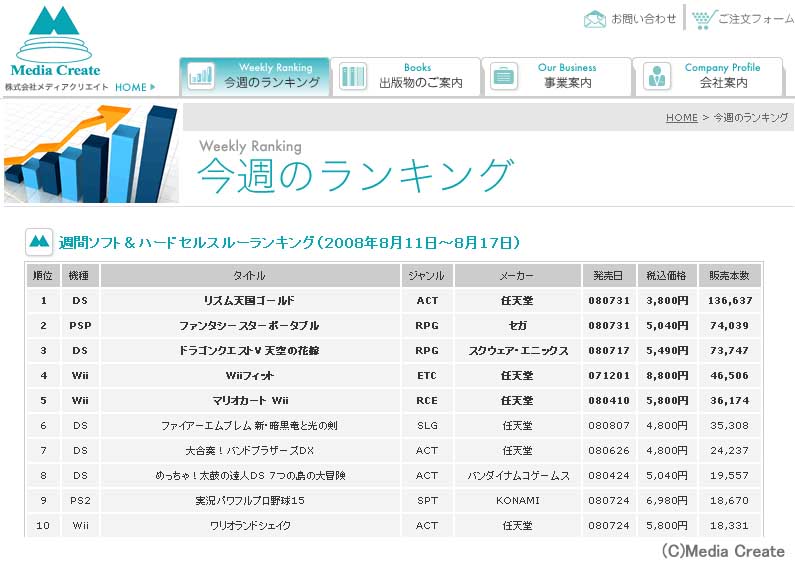Click the person Company Profile icon
The image size is (795, 562).
[657, 77]
